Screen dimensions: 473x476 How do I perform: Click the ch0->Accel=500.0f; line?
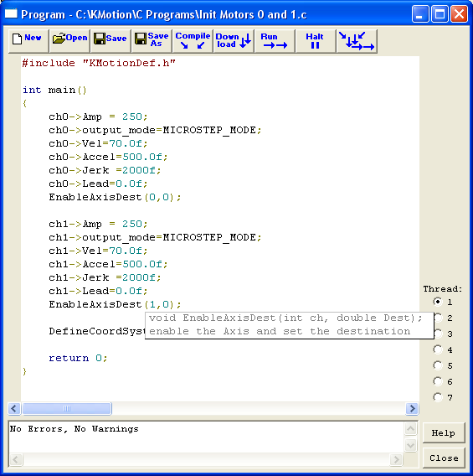pos(108,157)
